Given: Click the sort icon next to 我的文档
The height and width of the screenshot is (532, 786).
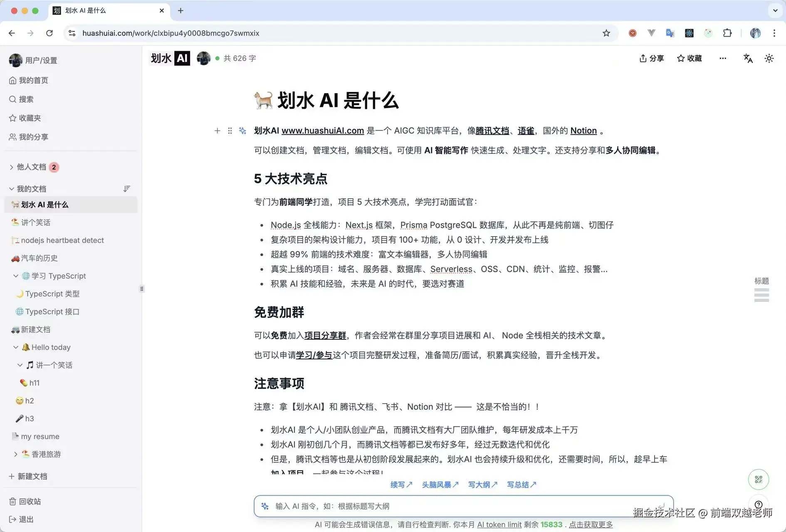Looking at the screenshot, I should click(x=127, y=188).
